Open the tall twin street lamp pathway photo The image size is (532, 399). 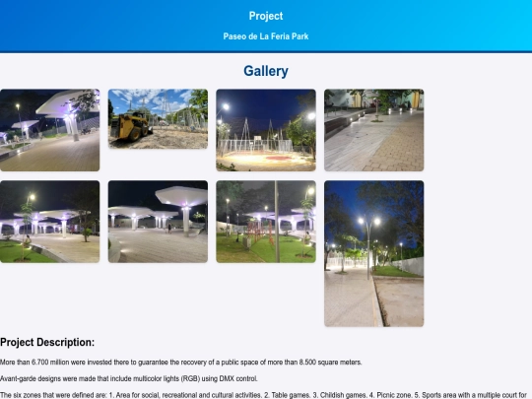pos(374,253)
